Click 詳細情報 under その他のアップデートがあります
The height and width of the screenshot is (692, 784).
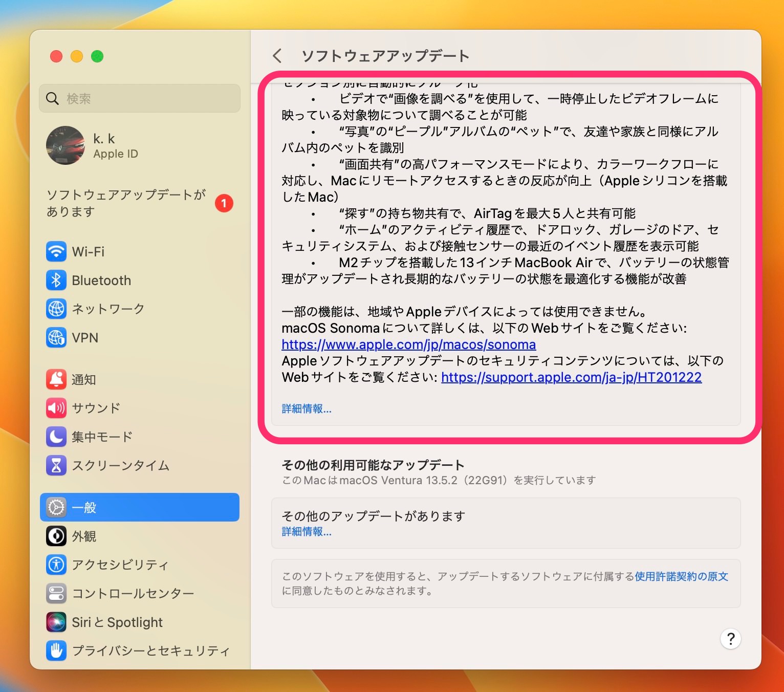(x=307, y=531)
